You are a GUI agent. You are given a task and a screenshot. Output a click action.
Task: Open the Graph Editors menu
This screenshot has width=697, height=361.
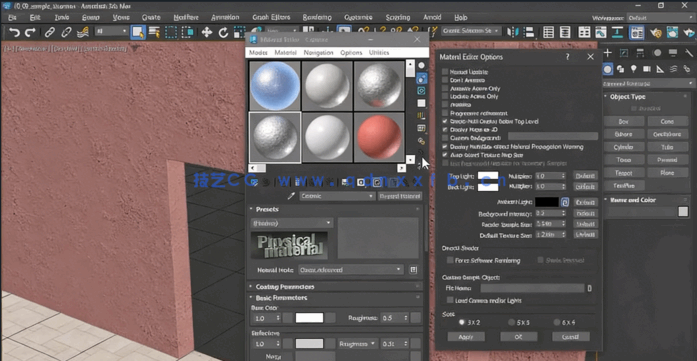click(x=271, y=17)
